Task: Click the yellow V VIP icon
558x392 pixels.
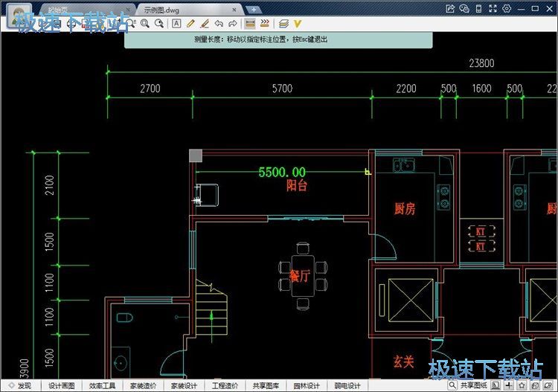Action: click(x=298, y=24)
